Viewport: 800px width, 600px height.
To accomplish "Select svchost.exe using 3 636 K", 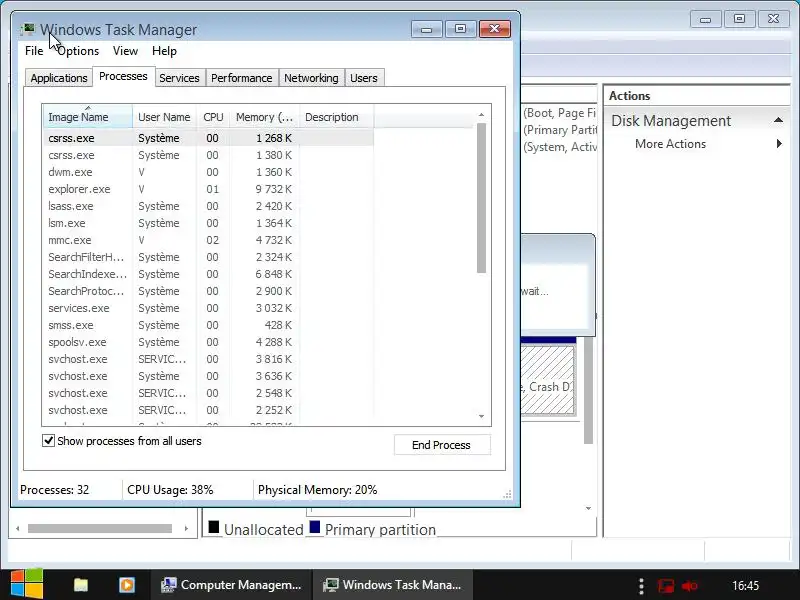I will coord(208,377).
